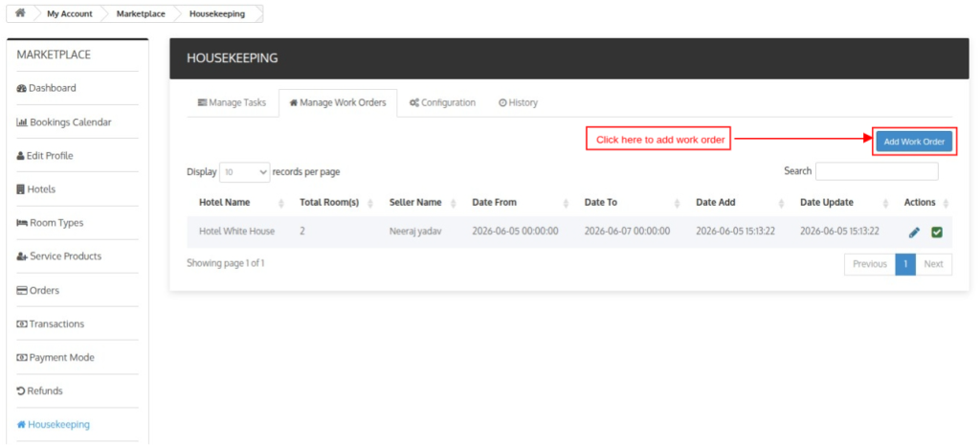Viewport: 980px width, 445px height.
Task: Select Manage Work Orders tab
Action: 338,103
